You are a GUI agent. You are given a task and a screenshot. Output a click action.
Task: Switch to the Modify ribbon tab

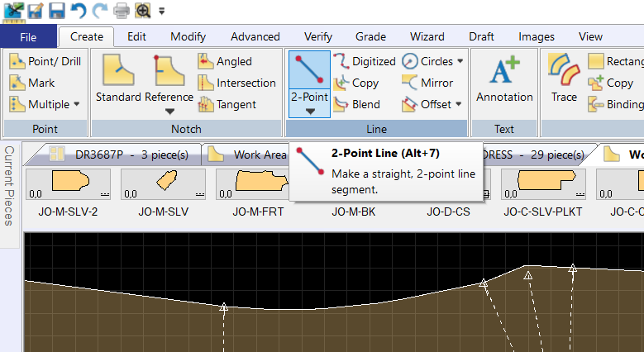(x=188, y=36)
